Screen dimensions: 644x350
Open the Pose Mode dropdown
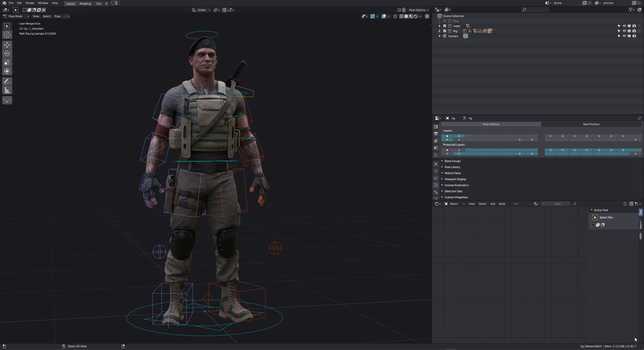[16, 16]
